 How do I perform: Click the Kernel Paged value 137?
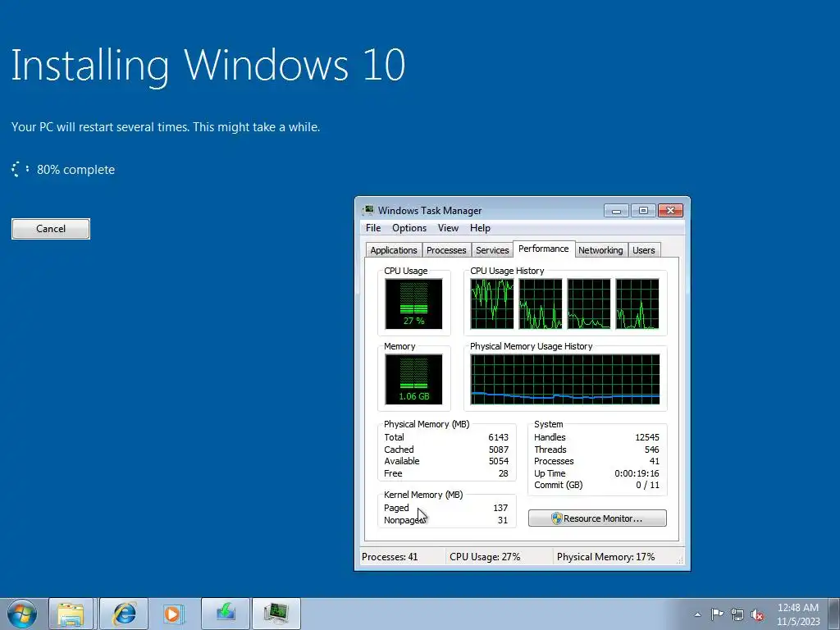coord(500,508)
